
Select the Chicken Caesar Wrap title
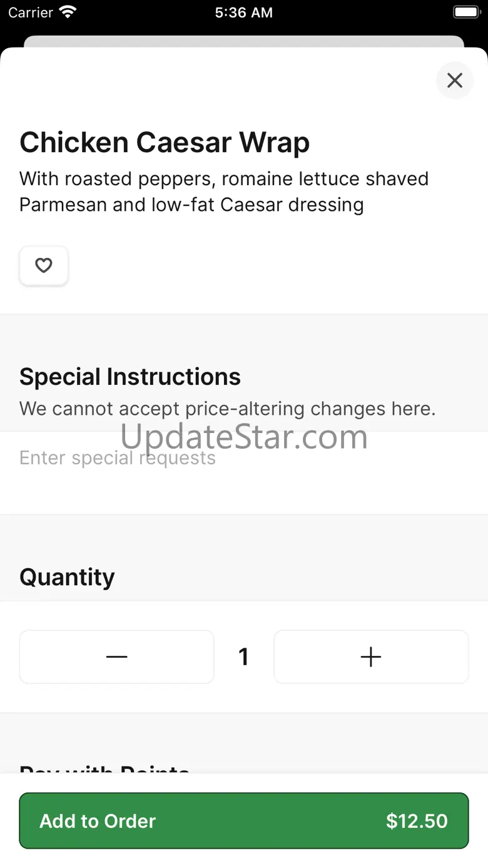click(165, 142)
